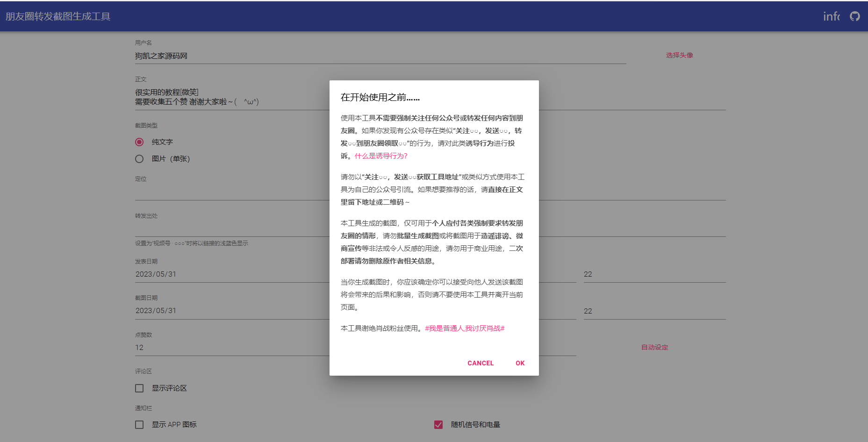Select the 纯文字 radio option
This screenshot has height=442, width=868.
139,142
